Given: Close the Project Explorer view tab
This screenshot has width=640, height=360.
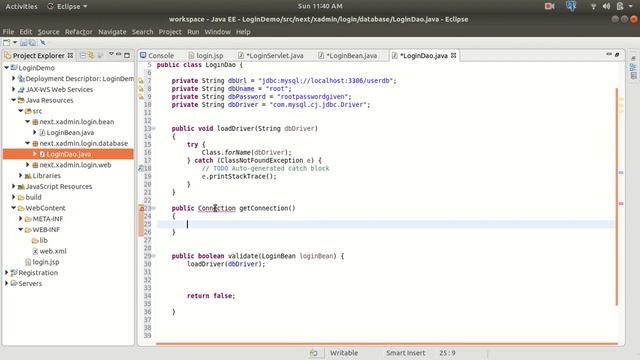Looking at the screenshot, I should 71,55.
